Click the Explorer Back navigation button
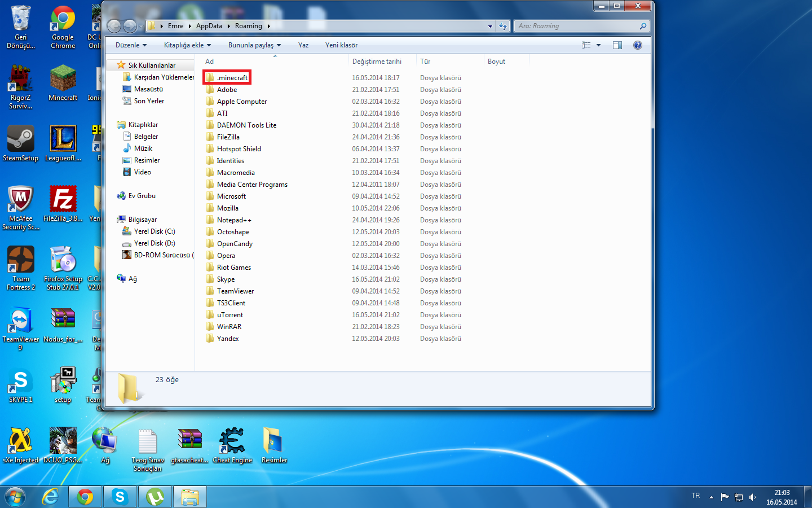The image size is (812, 508). 114,26
